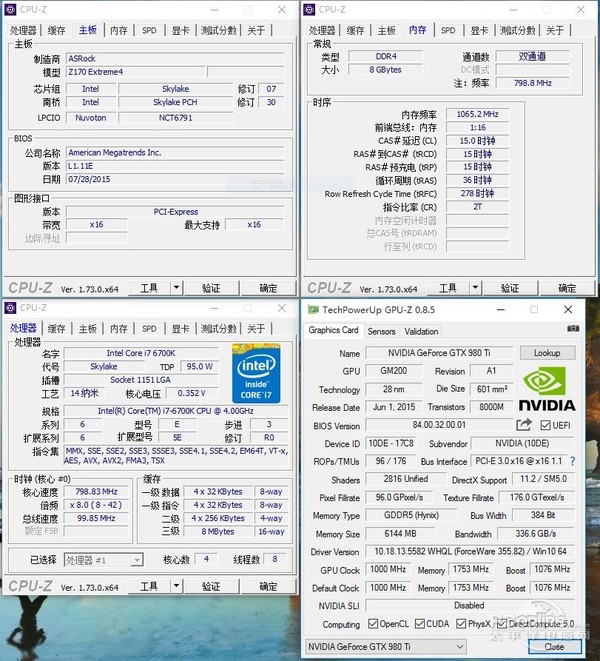Switch to 处理器 tab in mainboard CPU-Z window

(24, 30)
